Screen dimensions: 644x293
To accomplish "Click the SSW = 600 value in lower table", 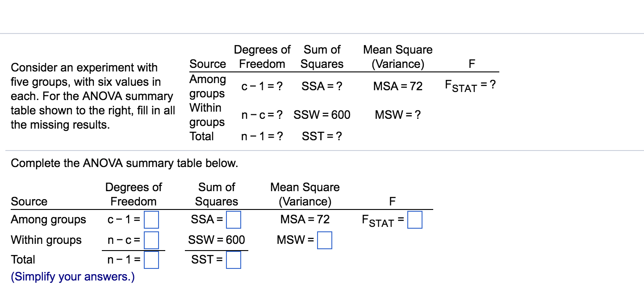I will point(217,240).
